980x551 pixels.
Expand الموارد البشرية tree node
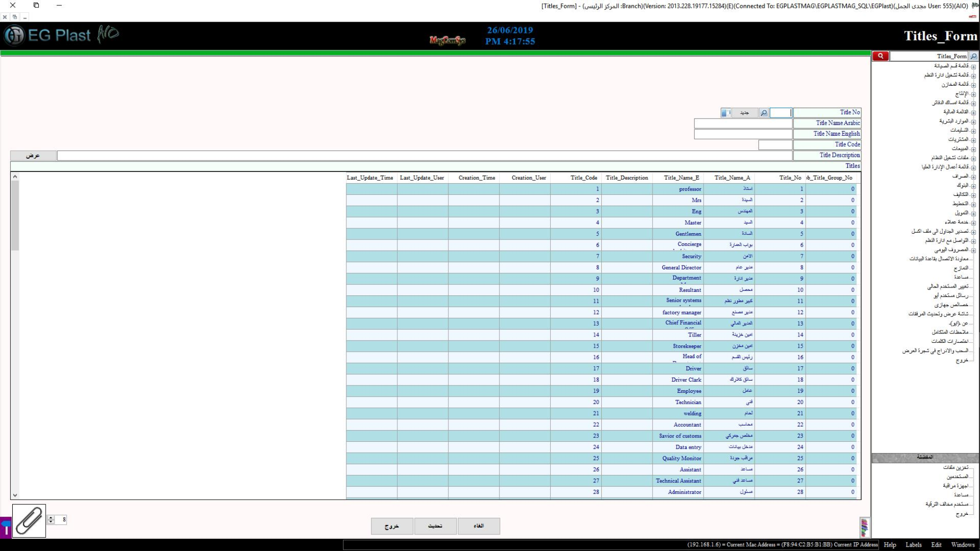[974, 122]
